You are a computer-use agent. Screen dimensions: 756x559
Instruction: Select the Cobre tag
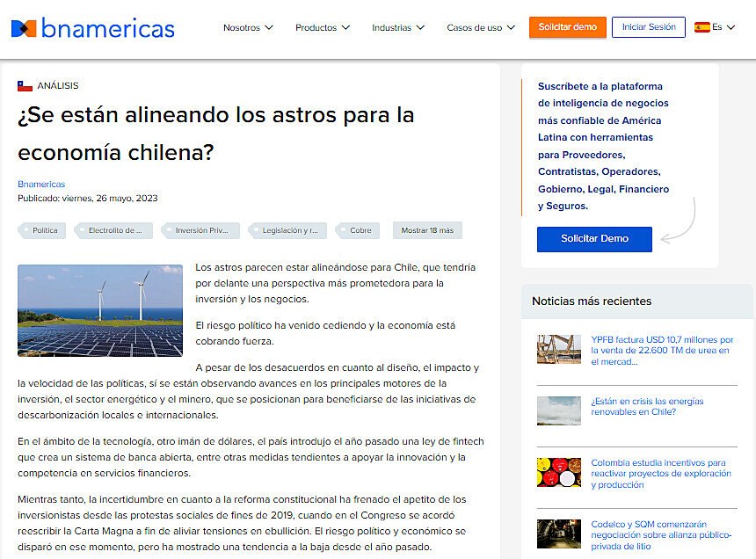click(x=357, y=230)
